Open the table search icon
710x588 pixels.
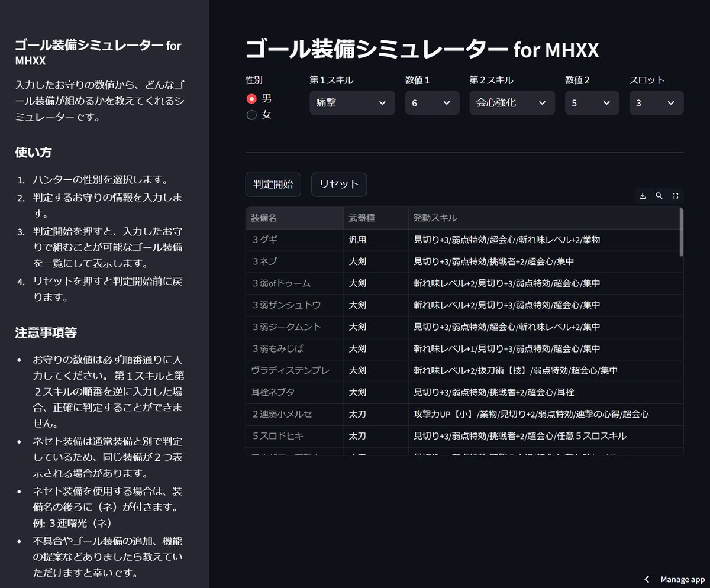[659, 196]
